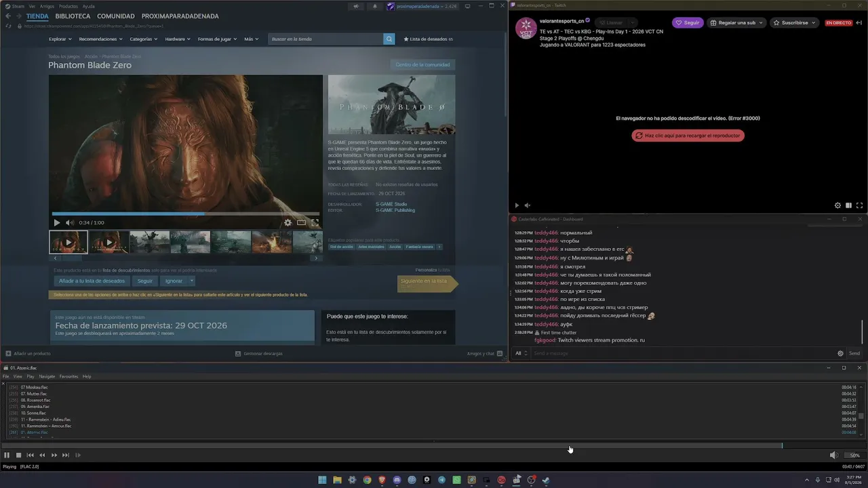Screen dimensions: 868x488
Task: Expand the Hardware store menu
Action: tap(178, 39)
